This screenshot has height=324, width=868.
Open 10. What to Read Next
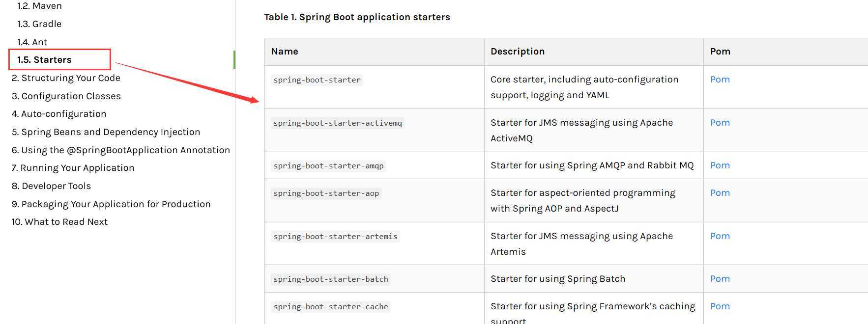59,222
